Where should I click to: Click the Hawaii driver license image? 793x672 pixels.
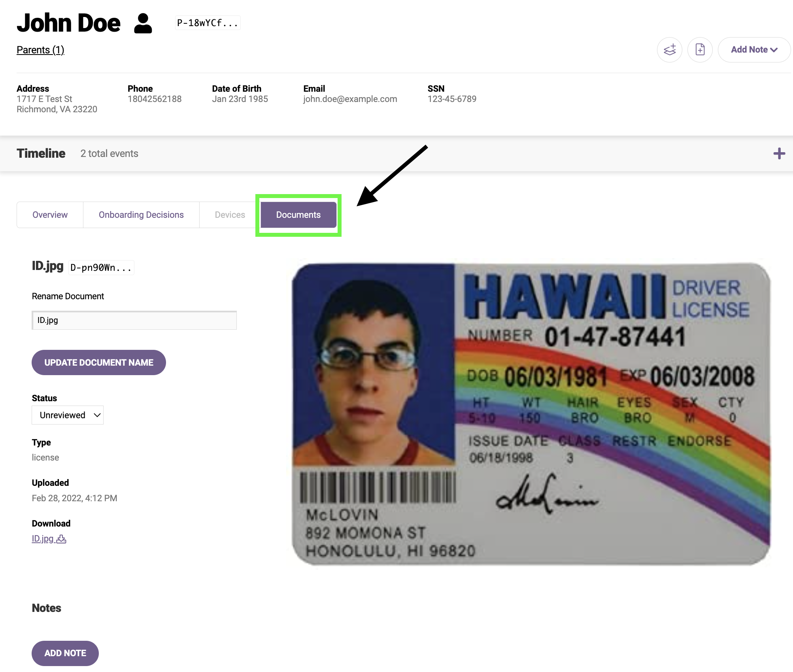(x=531, y=414)
